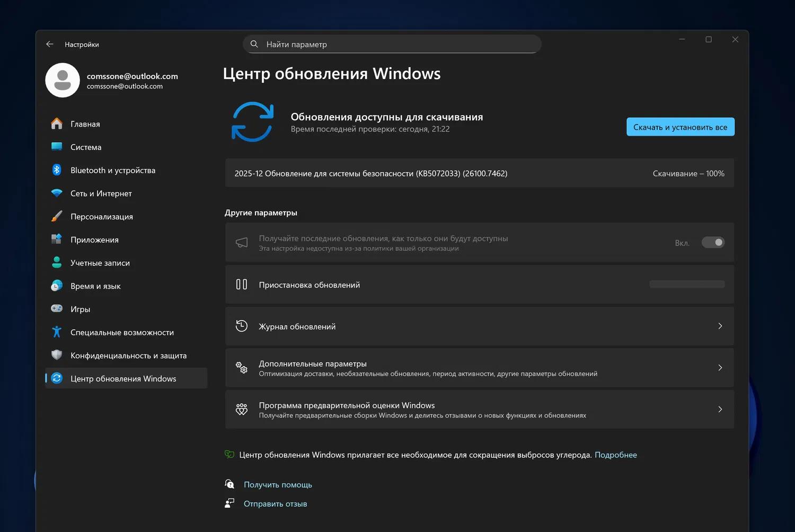Click the large blue update sync icon

(x=252, y=122)
